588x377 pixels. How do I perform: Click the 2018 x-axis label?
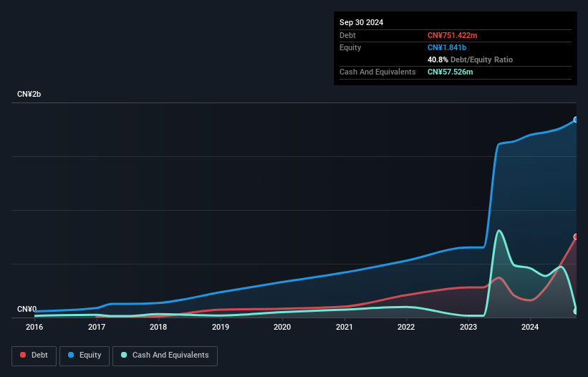(x=158, y=327)
